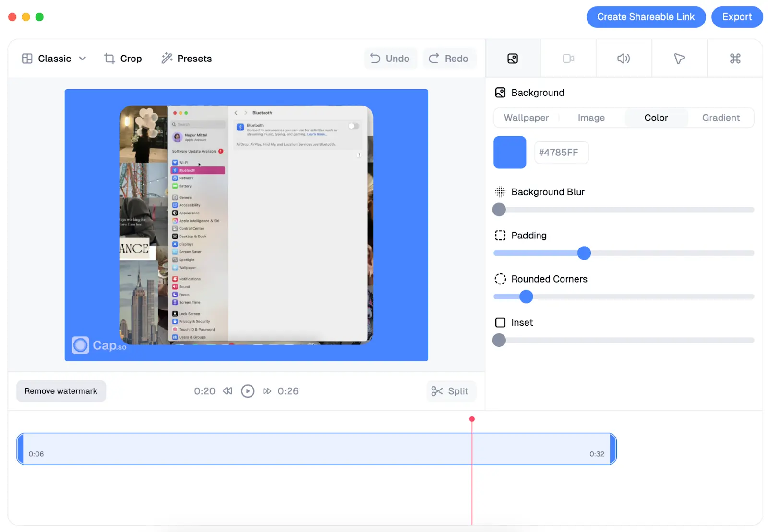Skip forward with the fast-forward icon
The height and width of the screenshot is (532, 768).
pos(267,391)
